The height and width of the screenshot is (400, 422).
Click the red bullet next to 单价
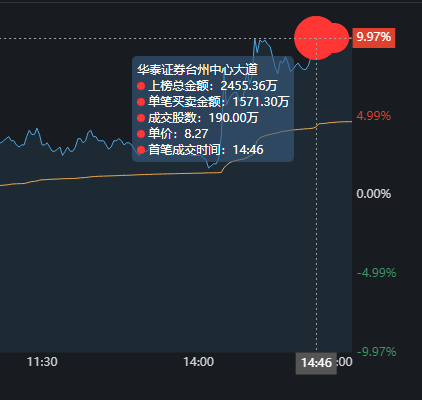[x=141, y=134]
